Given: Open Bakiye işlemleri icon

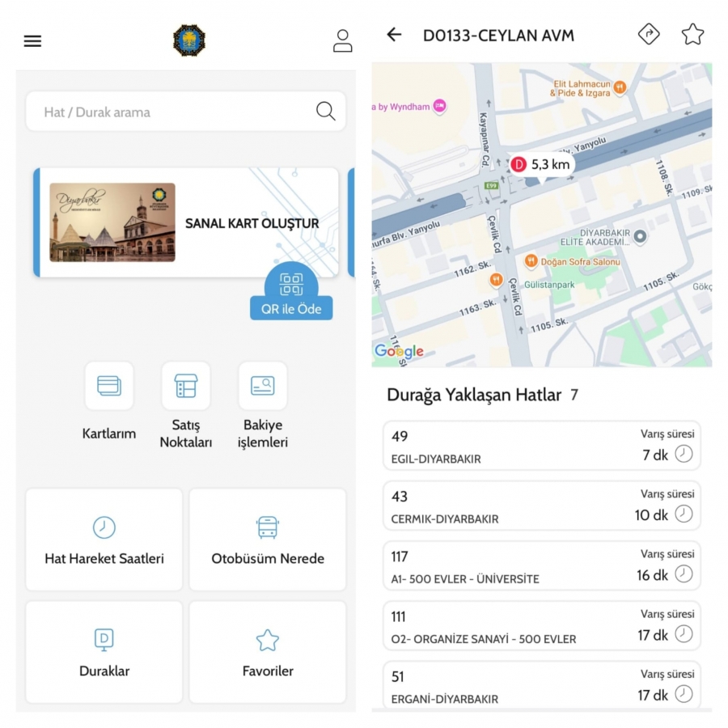Looking at the screenshot, I should coord(263,386).
